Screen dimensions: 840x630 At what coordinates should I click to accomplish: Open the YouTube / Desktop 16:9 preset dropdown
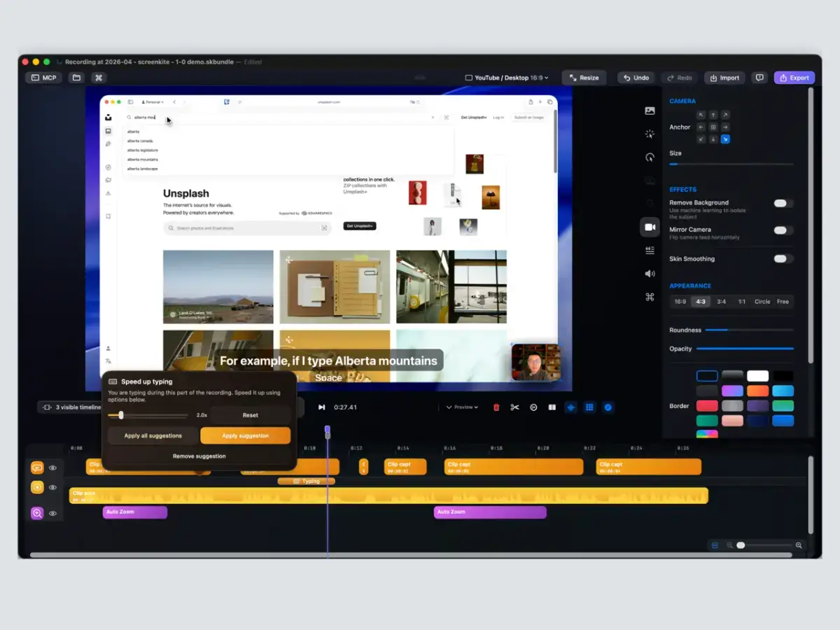click(507, 78)
